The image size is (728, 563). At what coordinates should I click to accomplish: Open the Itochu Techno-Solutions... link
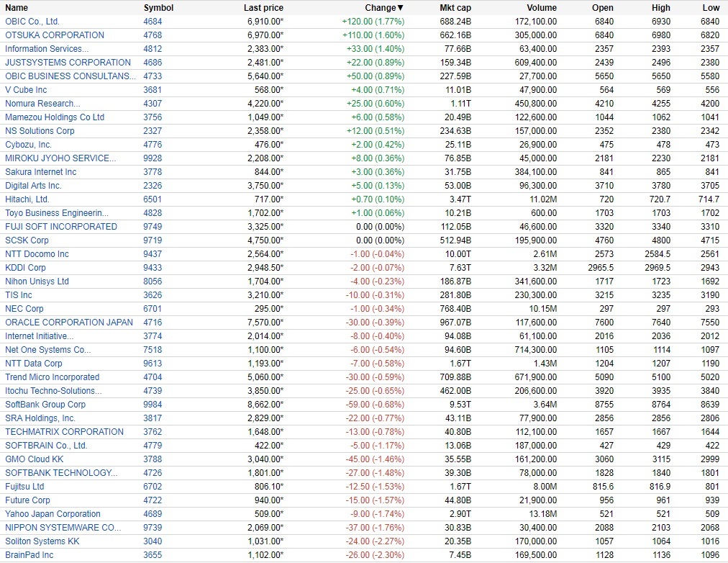click(53, 391)
